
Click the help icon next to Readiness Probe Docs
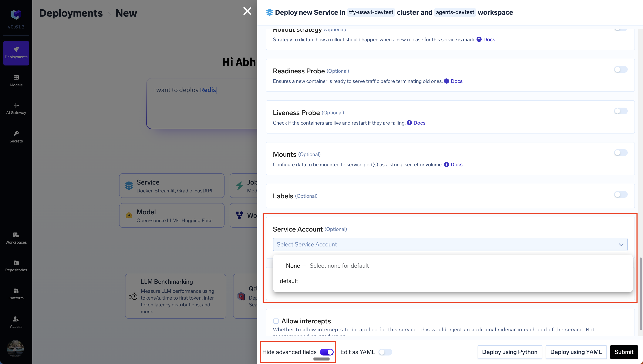(x=447, y=81)
